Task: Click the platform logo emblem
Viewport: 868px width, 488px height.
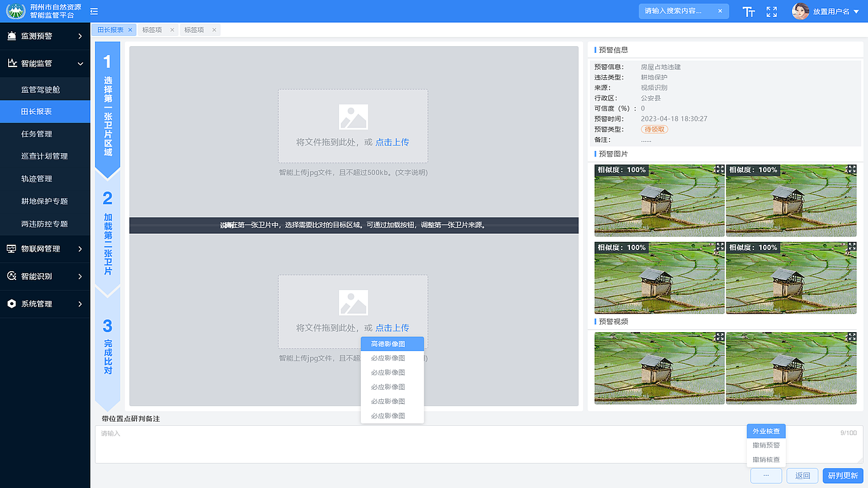Action: coord(16,11)
